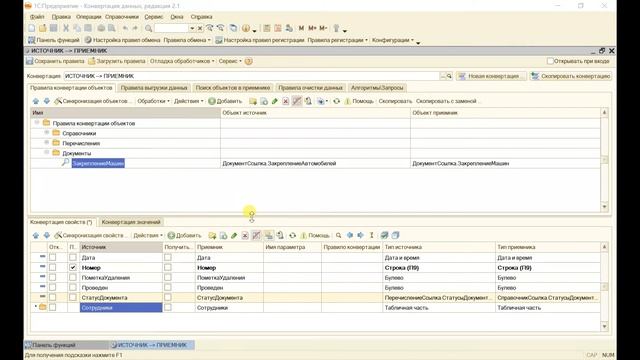Toggle hierarchical view icon in objects toolbar
The height and width of the screenshot is (360, 640).
[297, 101]
